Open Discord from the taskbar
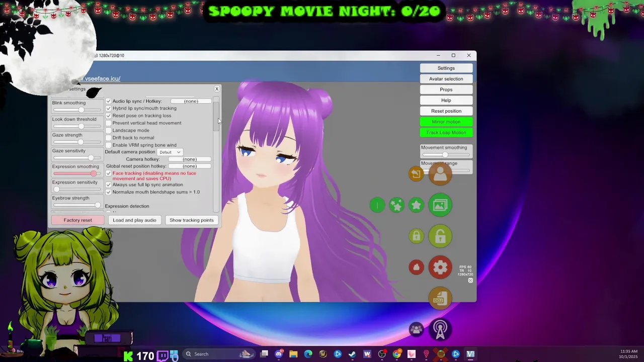The image size is (644, 362). 279,354
